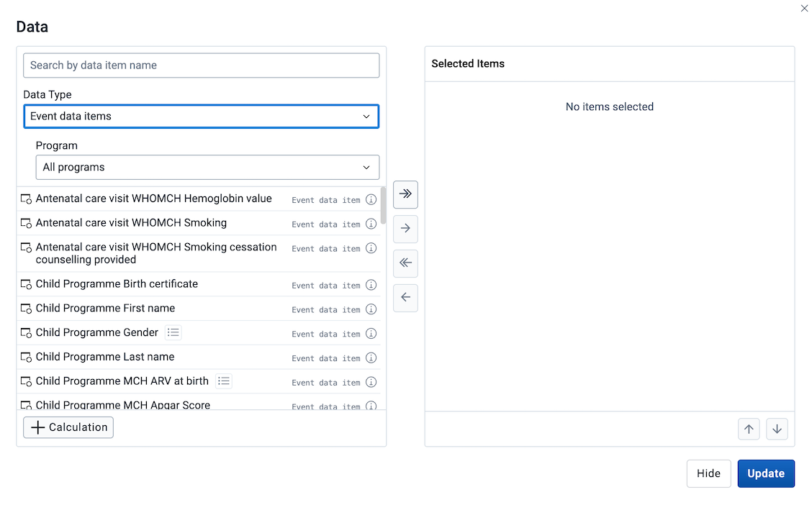The height and width of the screenshot is (505, 812).
Task: Select Antenatal care visit WHOMCH Hemoglobin value
Action: 199,199
